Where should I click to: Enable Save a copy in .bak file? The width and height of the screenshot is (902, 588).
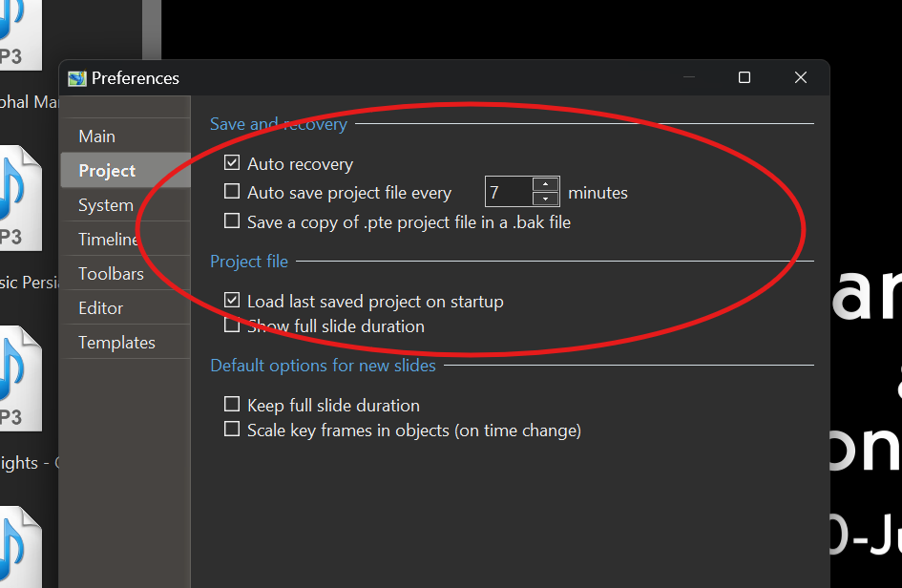coord(232,221)
